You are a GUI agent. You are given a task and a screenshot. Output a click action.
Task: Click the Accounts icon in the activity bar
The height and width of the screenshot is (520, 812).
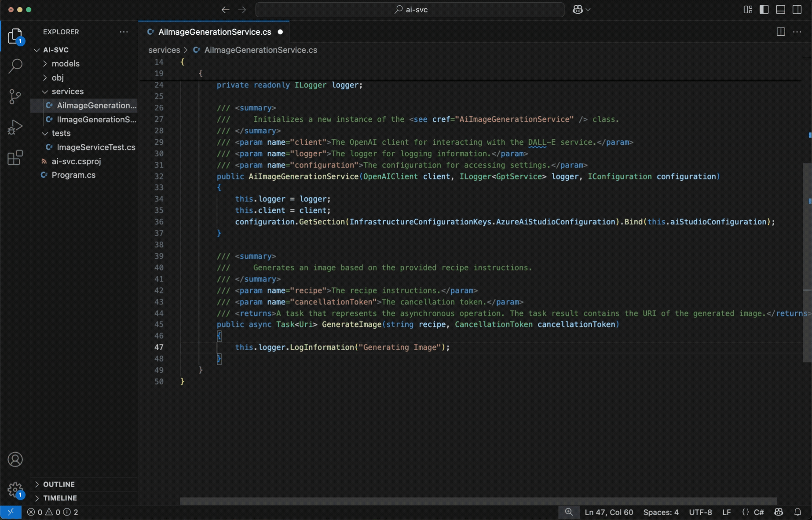15,459
